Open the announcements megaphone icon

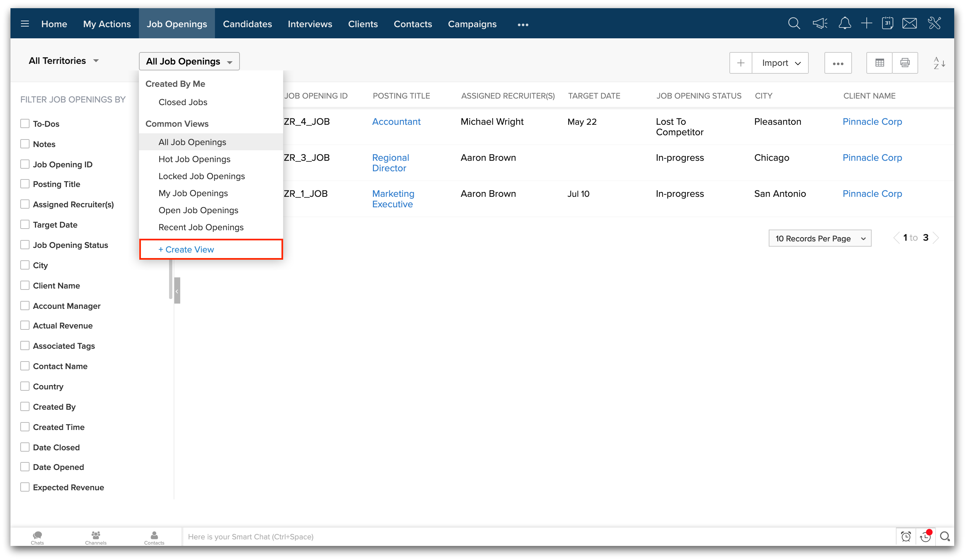click(x=820, y=24)
